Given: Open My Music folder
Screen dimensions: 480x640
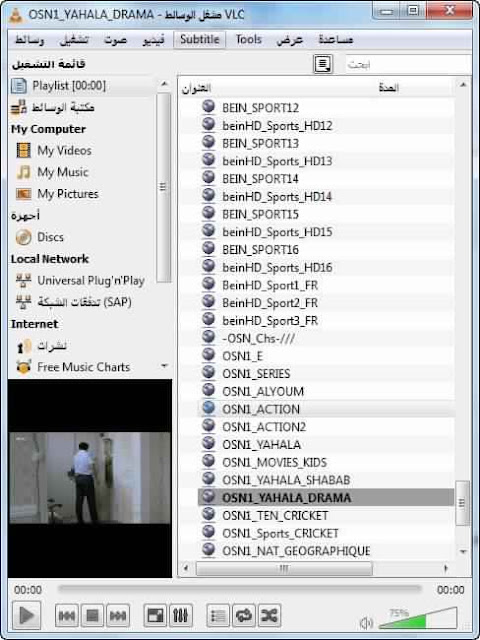Looking at the screenshot, I should click(x=62, y=172).
